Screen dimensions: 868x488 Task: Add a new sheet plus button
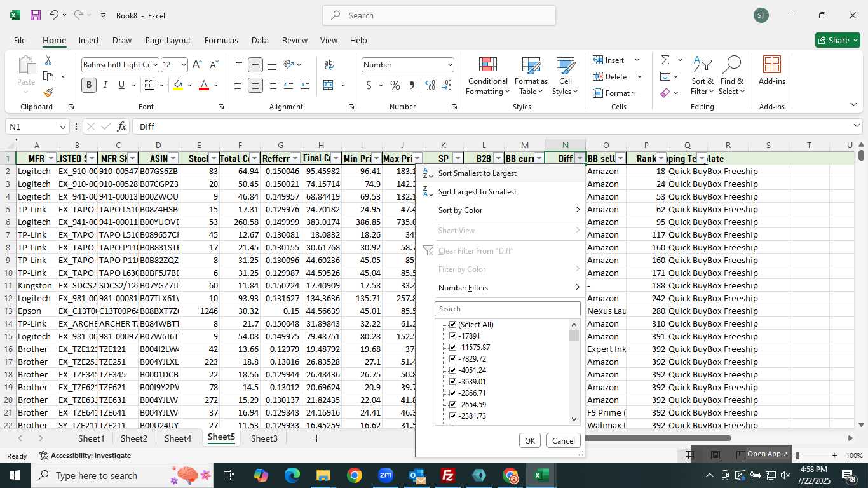pyautogui.click(x=316, y=438)
